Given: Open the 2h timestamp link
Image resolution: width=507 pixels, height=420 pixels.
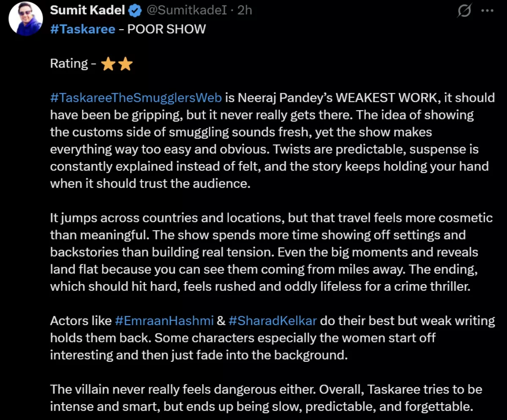Looking at the screenshot, I should (245, 11).
